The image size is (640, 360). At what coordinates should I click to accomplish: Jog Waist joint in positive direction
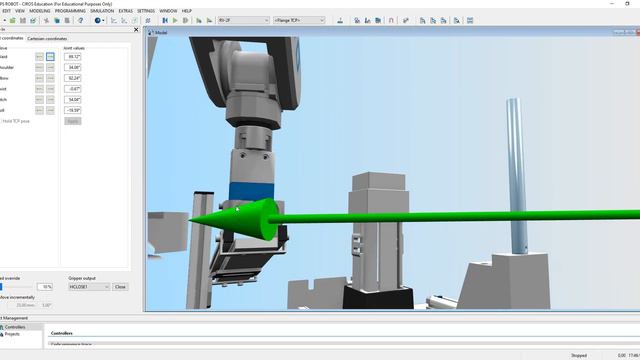click(50, 57)
